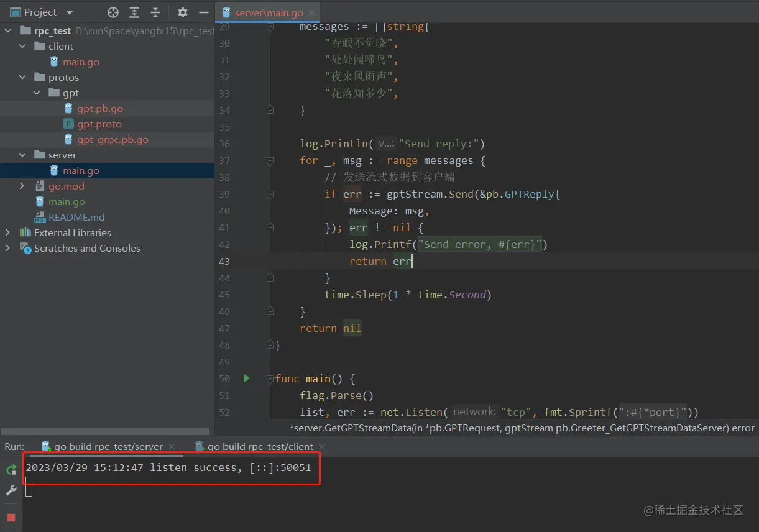Click the "listen success" console output line
Image resolution: width=759 pixels, height=532 pixels.
(x=168, y=467)
